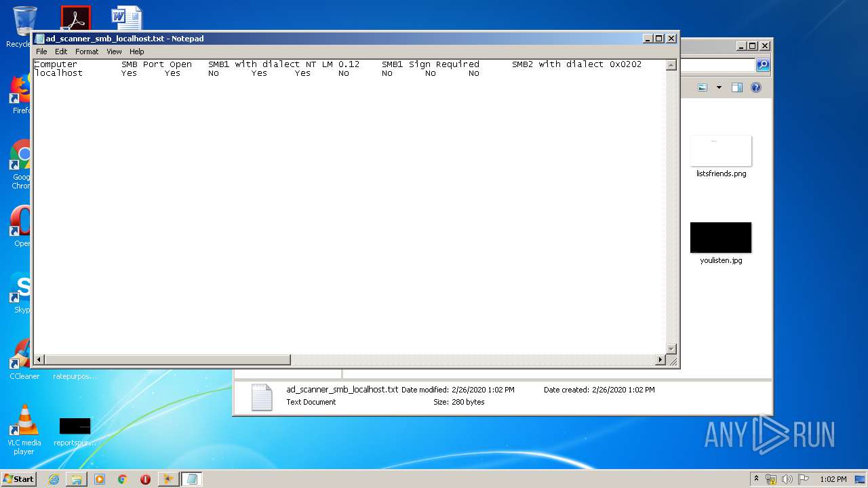Image resolution: width=868 pixels, height=488 pixels.
Task: Click the Explorer change view icon
Action: [x=703, y=87]
